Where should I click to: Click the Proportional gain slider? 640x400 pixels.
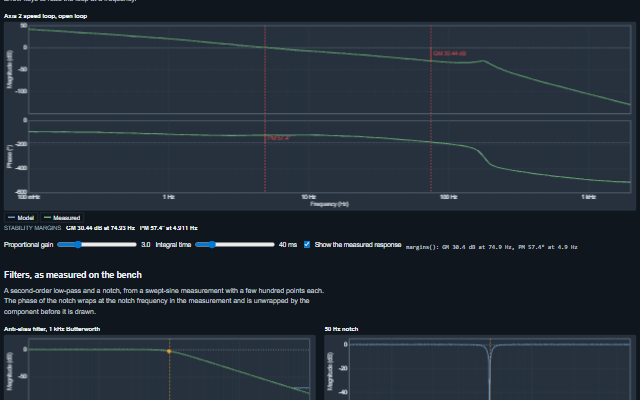point(97,244)
